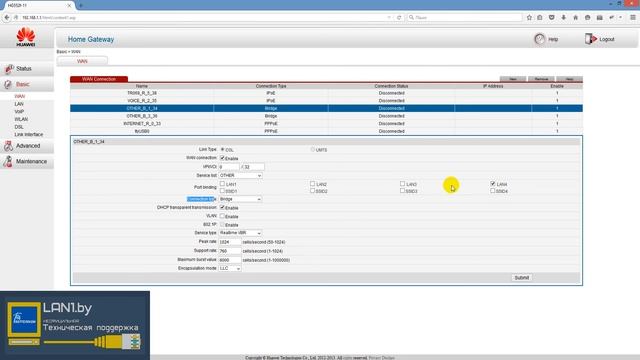Click the Huawei logo
This screenshot has width=640, height=360.
pos(26,37)
